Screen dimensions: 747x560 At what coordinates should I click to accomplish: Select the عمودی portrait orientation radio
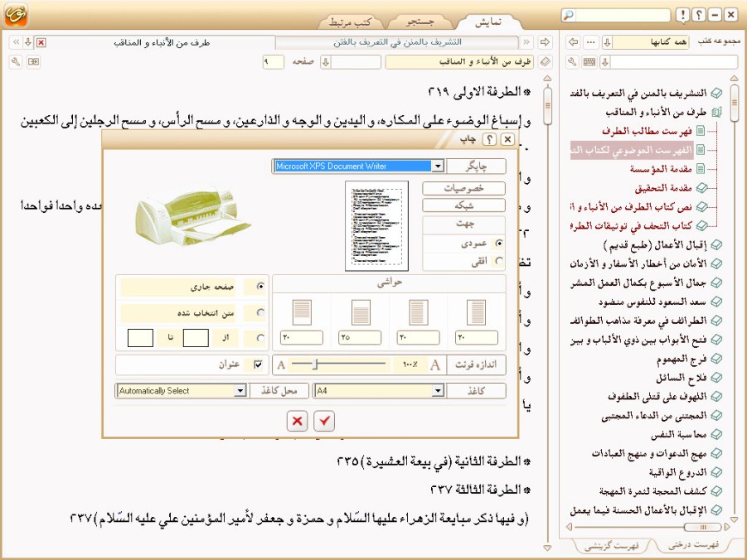click(x=499, y=244)
